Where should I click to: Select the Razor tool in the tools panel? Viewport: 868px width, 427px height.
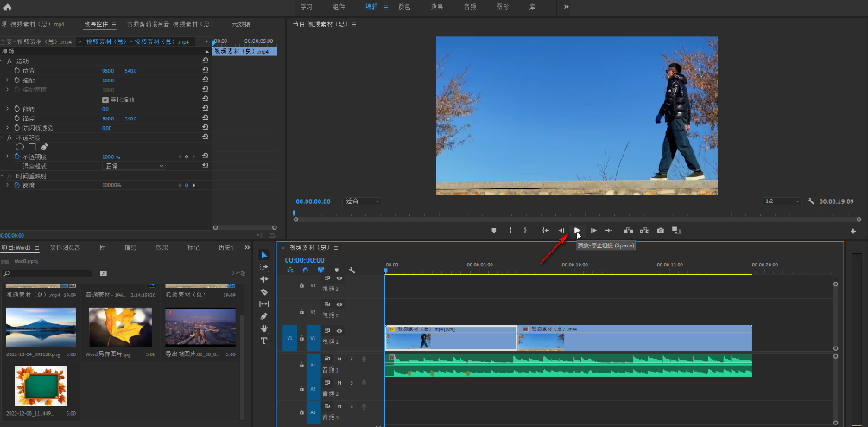264,292
